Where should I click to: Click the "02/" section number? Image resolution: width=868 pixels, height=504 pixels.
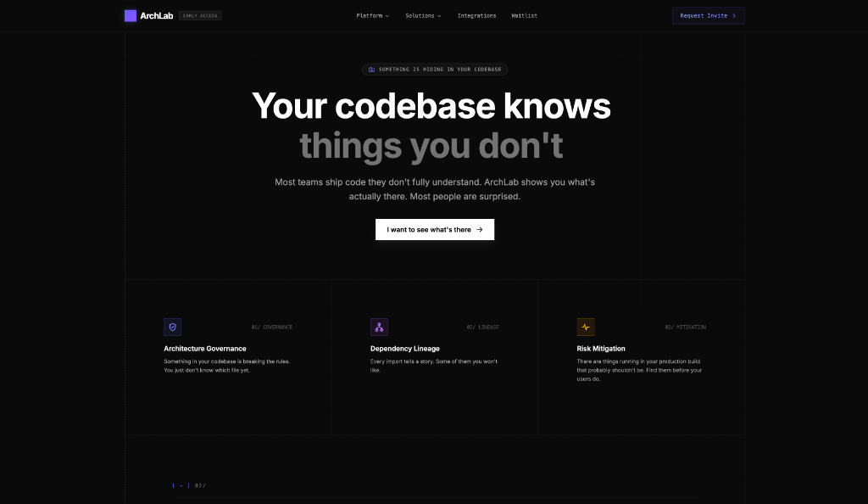(200, 485)
